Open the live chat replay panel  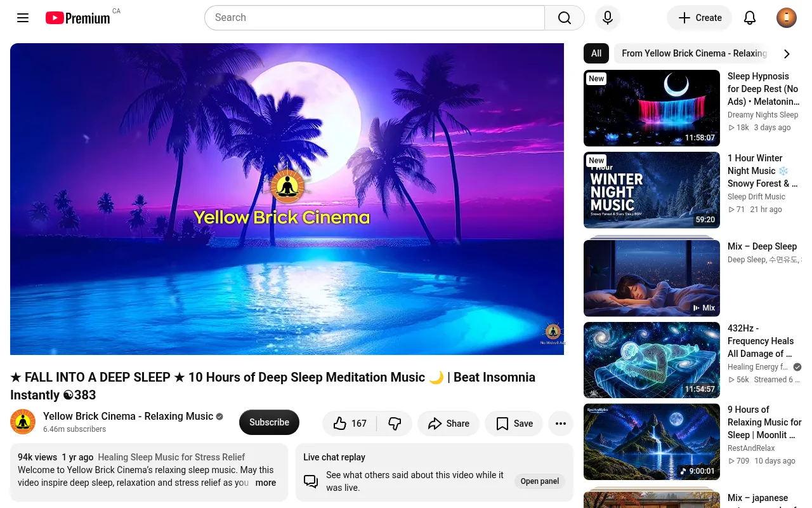540,481
